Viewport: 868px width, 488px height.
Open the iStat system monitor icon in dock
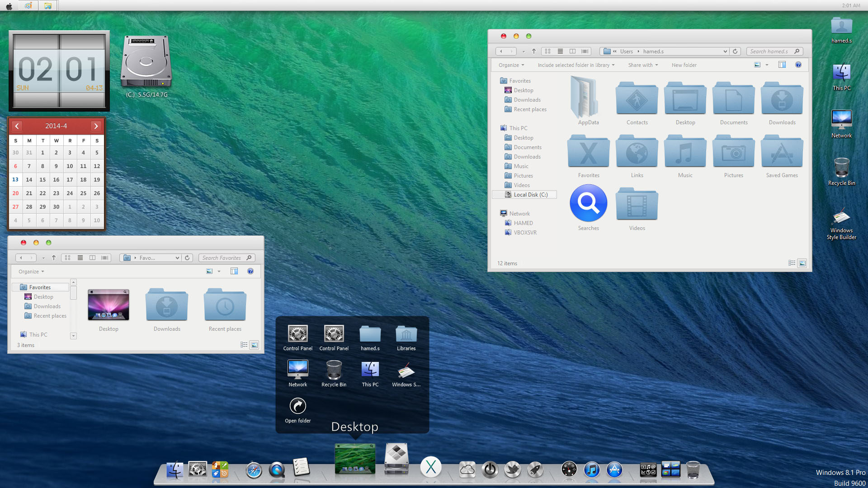[x=568, y=469]
